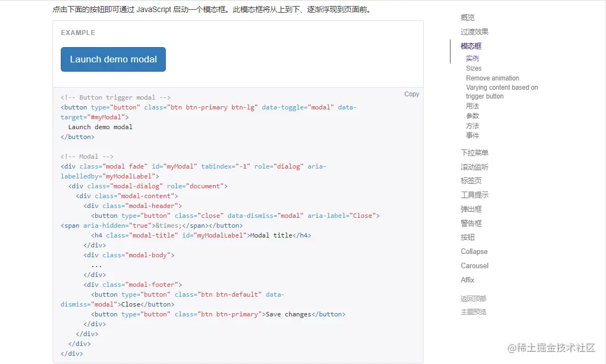
Task: Click 返回顶部 to return to top
Action: 474,298
